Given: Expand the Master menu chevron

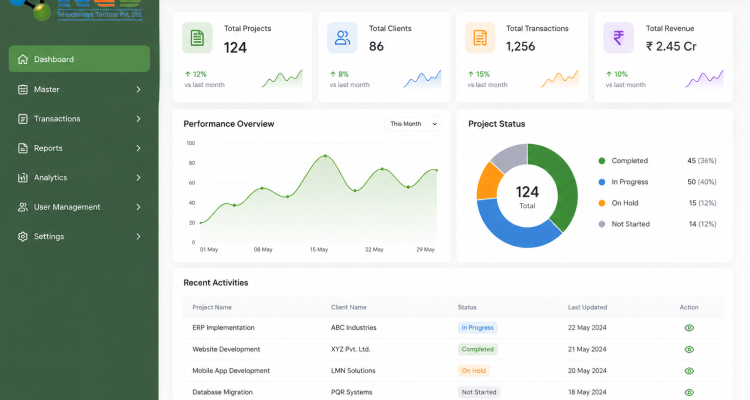Looking at the screenshot, I should (138, 89).
